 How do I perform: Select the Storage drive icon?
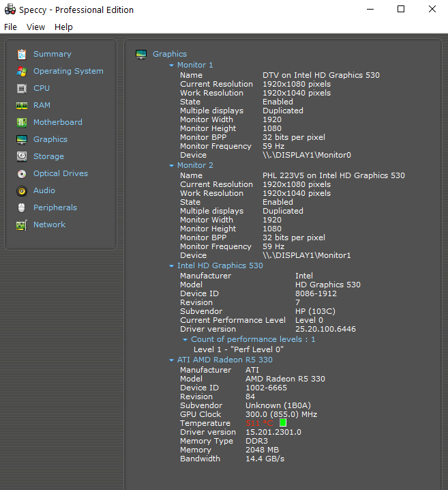[x=22, y=156]
